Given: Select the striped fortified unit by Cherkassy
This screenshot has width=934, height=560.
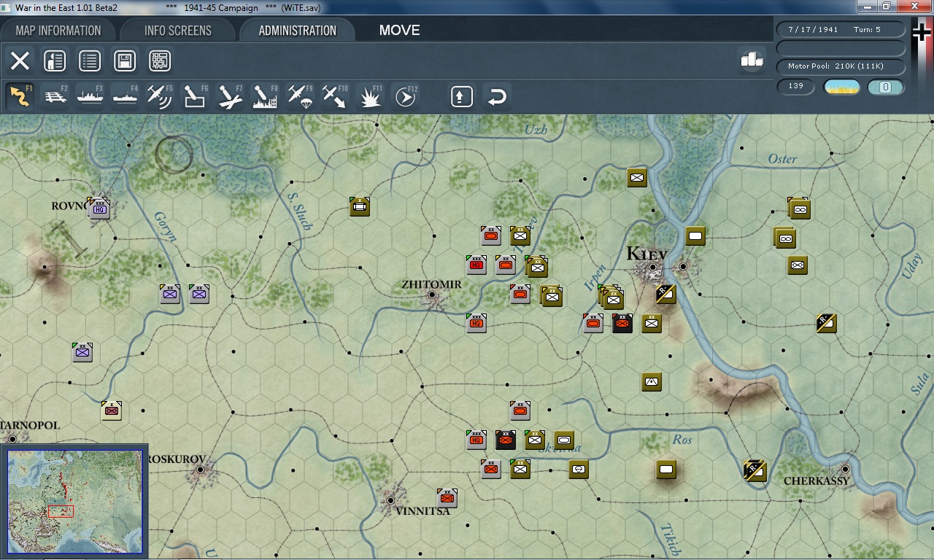Looking at the screenshot, I should point(754,470).
